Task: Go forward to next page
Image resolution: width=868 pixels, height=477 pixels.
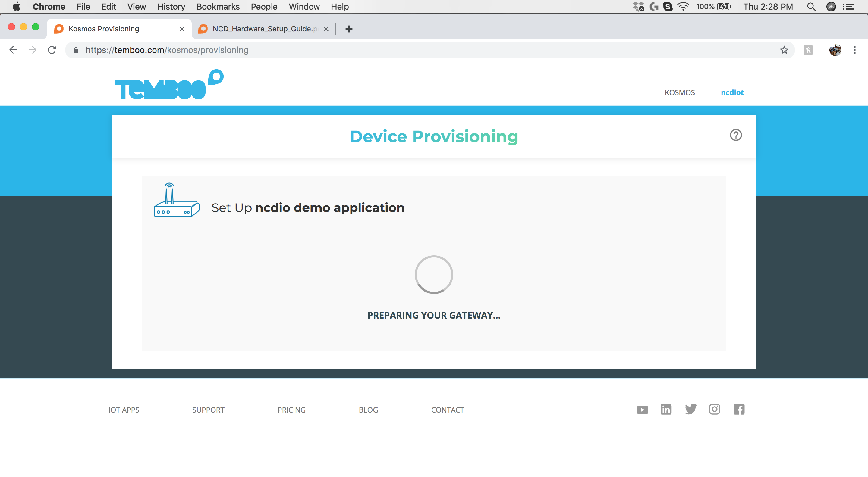Action: coord(32,50)
